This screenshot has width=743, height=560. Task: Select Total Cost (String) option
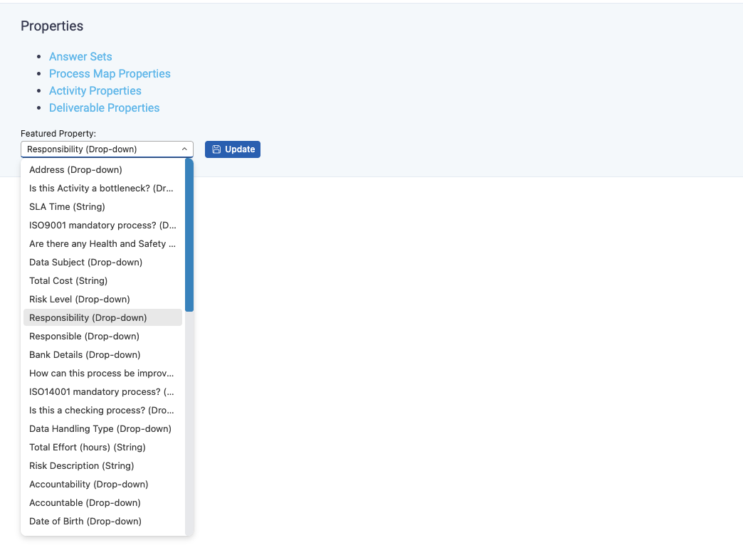pyautogui.click(x=102, y=280)
